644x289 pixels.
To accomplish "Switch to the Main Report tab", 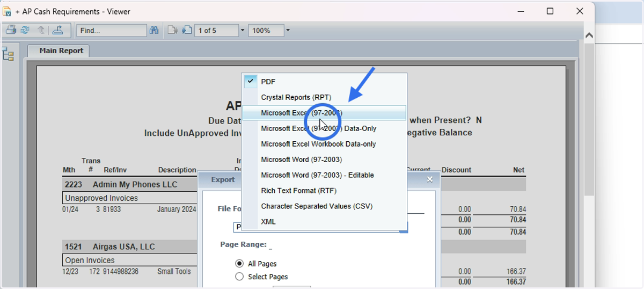I will (58, 50).
